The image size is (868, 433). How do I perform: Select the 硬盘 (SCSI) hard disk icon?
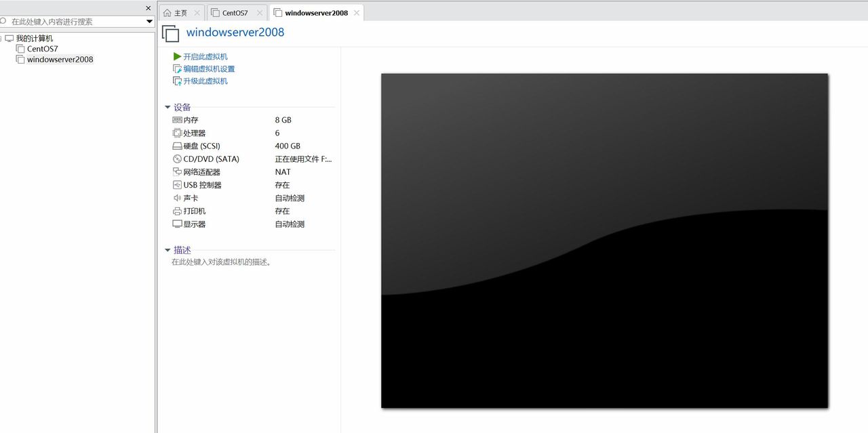(x=177, y=146)
